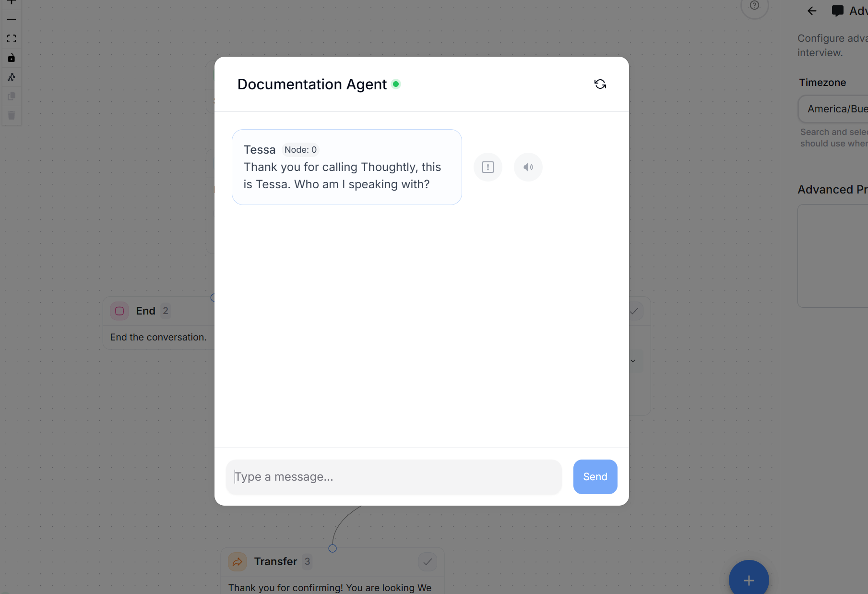Zoom out on the canvas
Viewport: 868px width, 594px height.
[x=12, y=19]
